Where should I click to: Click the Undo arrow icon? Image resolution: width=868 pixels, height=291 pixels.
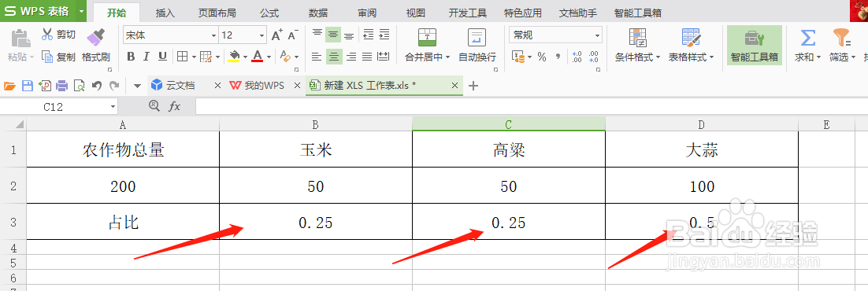(x=96, y=86)
